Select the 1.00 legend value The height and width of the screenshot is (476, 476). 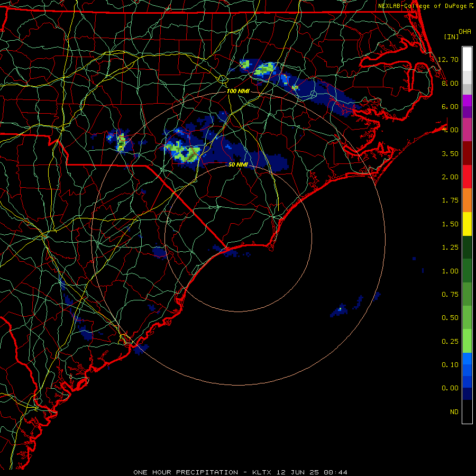pyautogui.click(x=450, y=271)
